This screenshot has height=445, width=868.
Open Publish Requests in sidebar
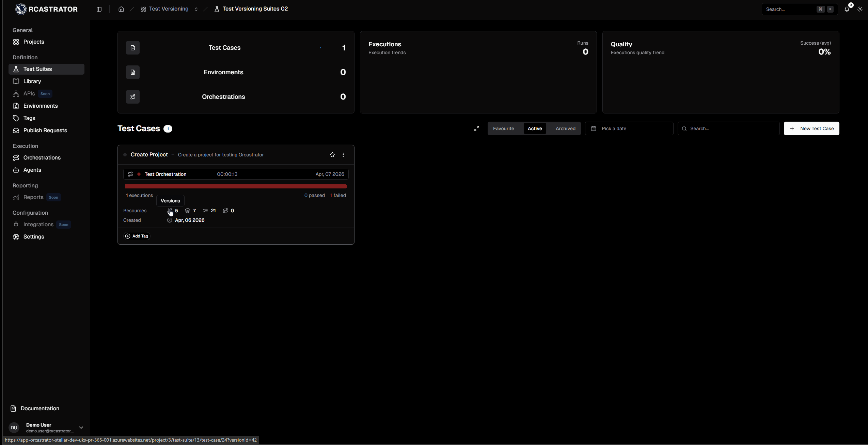point(46,131)
